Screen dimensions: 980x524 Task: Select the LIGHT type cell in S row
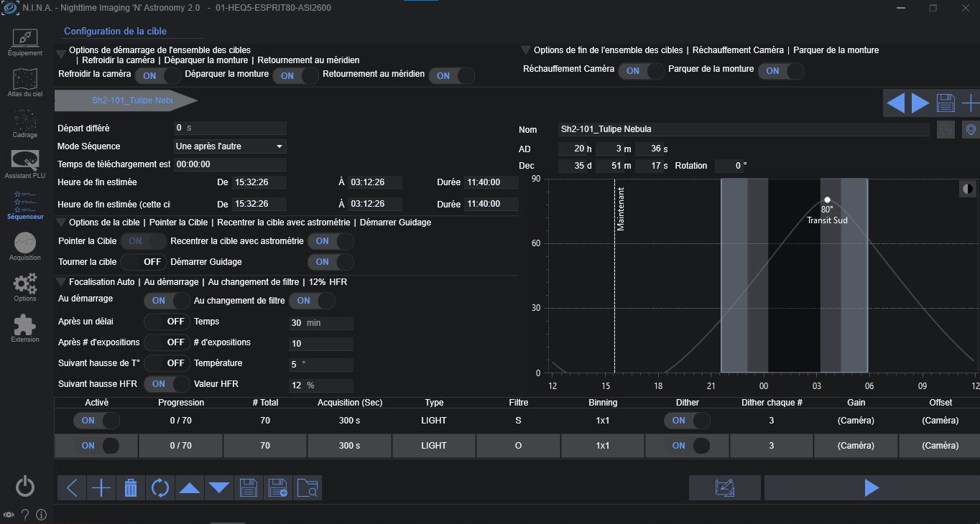pyautogui.click(x=434, y=421)
